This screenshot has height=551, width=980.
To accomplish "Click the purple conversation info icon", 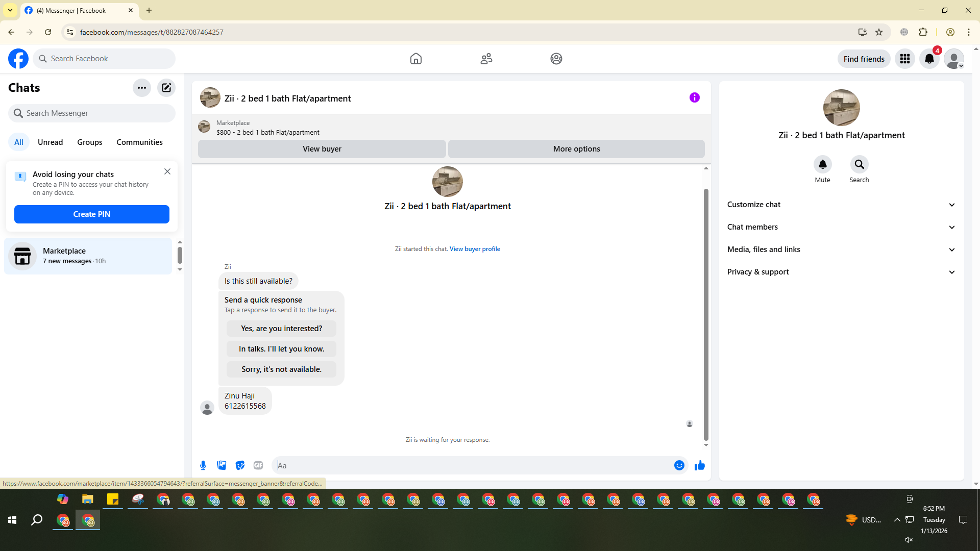I will pyautogui.click(x=694, y=97).
